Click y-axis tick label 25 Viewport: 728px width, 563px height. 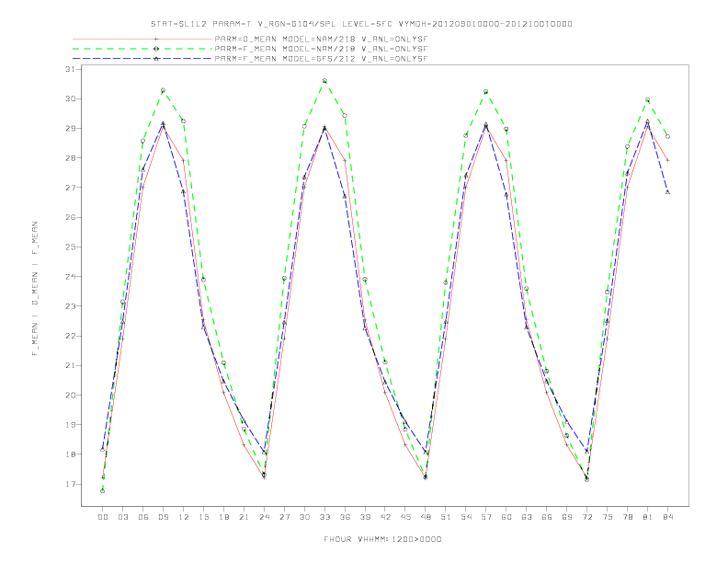[x=70, y=247]
